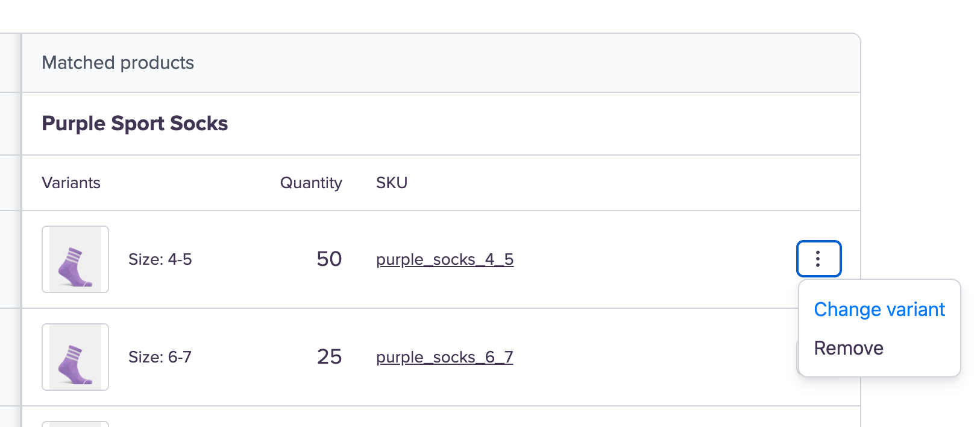Click the Variants column header
Image resolution: width=980 pixels, height=427 pixels.
click(71, 183)
